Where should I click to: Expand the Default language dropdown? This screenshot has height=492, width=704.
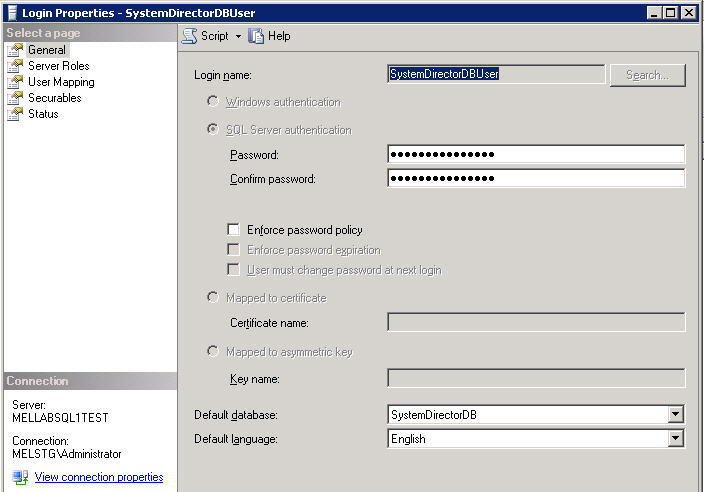point(676,438)
